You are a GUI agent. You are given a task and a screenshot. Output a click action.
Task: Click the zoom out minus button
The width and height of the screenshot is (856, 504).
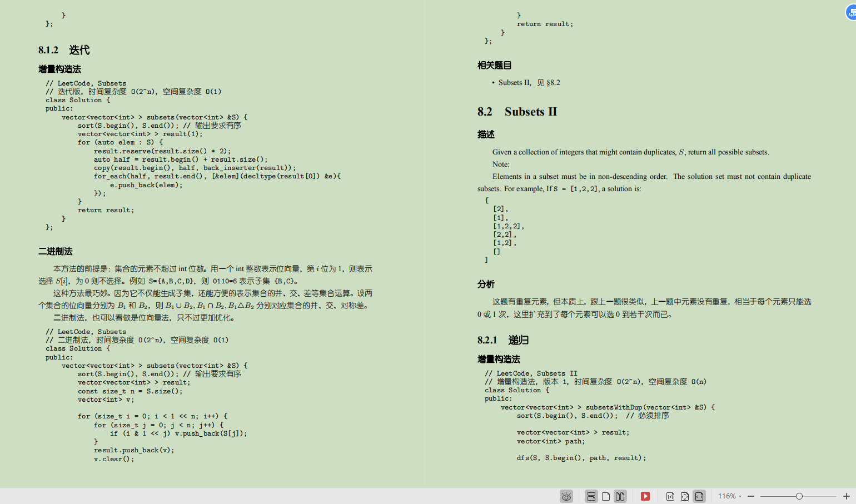tap(751, 496)
